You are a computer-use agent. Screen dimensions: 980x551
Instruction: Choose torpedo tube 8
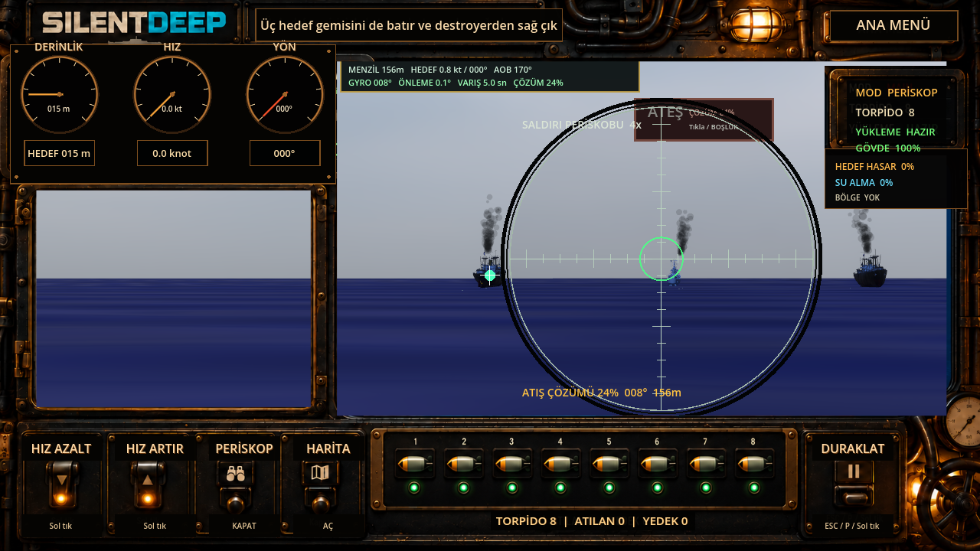pos(753,464)
